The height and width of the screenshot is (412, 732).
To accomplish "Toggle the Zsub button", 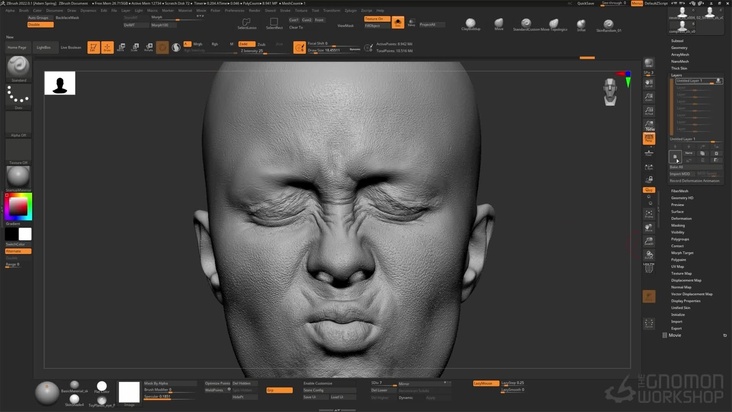I will pyautogui.click(x=261, y=44).
